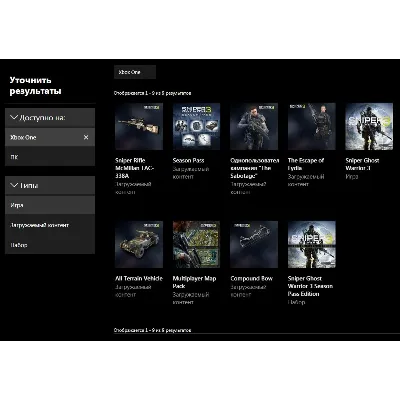Select the ПК platform filter

click(50, 157)
